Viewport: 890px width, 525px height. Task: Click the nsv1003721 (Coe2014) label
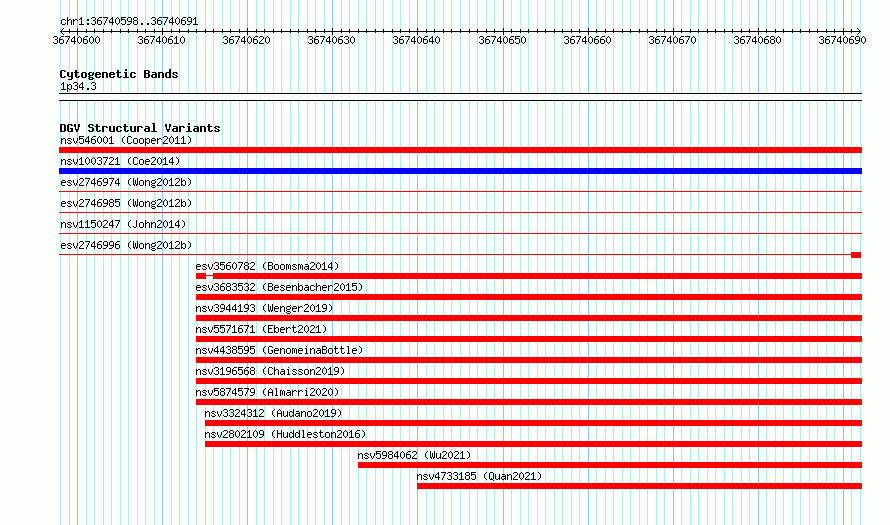point(120,161)
